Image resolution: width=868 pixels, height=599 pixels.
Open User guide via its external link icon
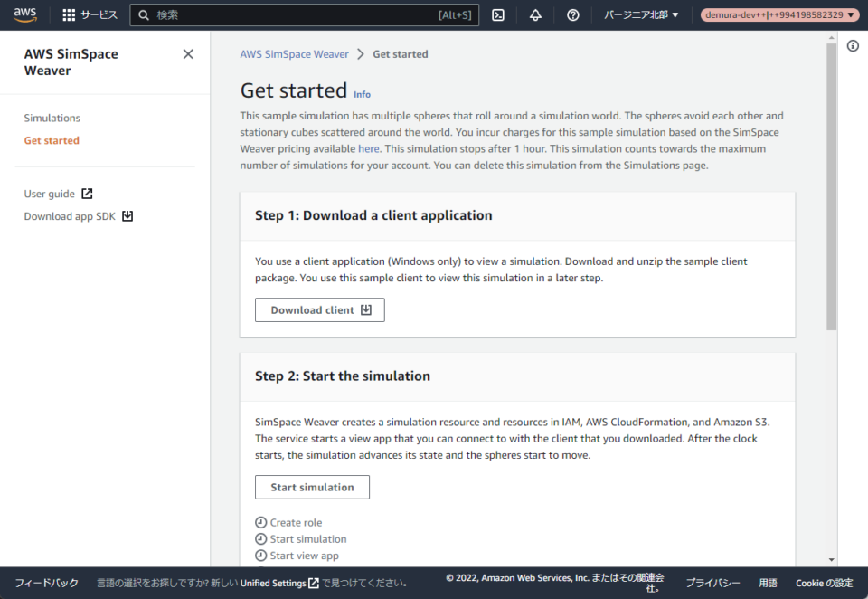pos(85,193)
